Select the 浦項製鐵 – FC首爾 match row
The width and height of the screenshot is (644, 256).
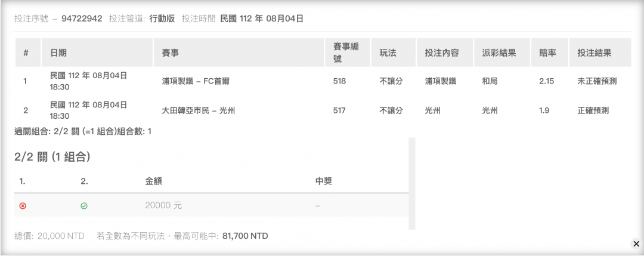323,81
